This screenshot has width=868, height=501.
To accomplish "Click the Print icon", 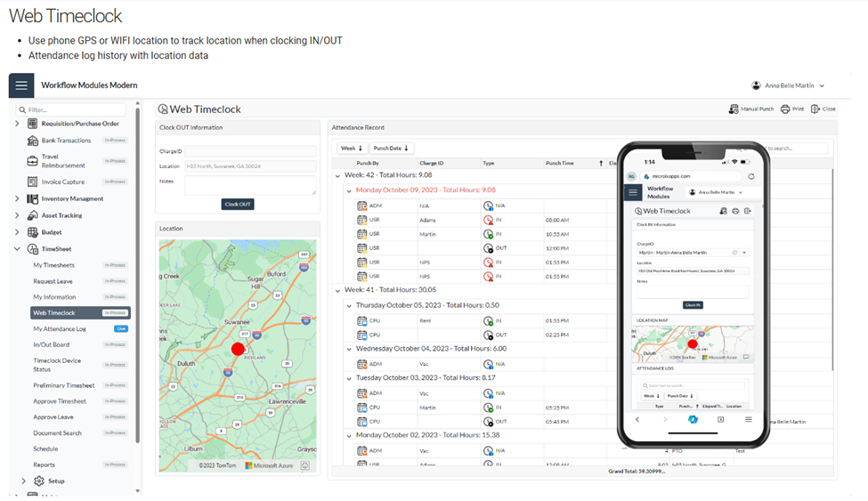I will click(x=785, y=109).
